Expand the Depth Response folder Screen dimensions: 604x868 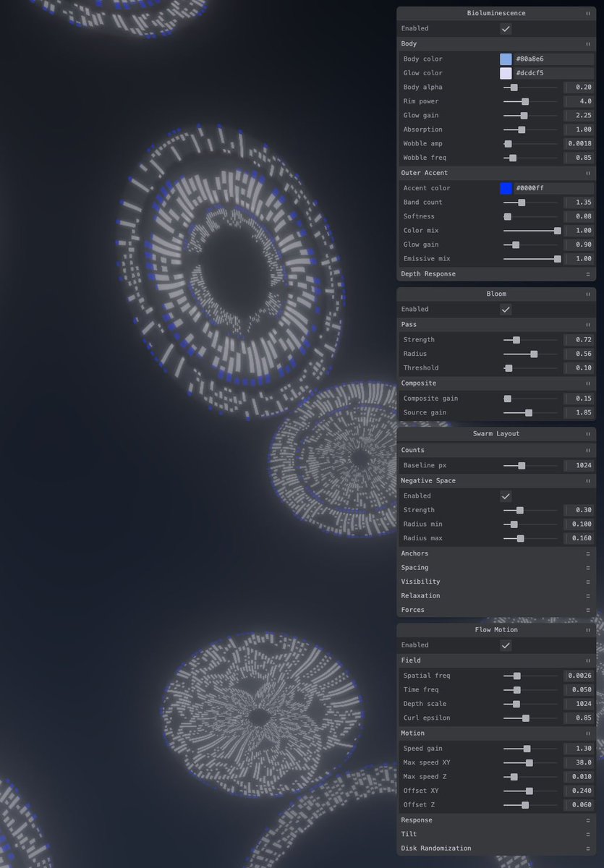click(496, 274)
